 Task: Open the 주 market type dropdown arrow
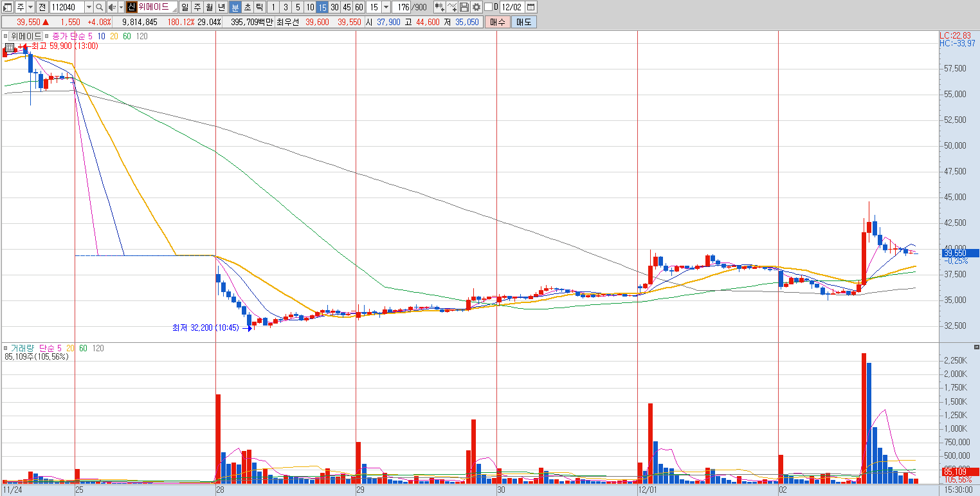[x=30, y=7]
